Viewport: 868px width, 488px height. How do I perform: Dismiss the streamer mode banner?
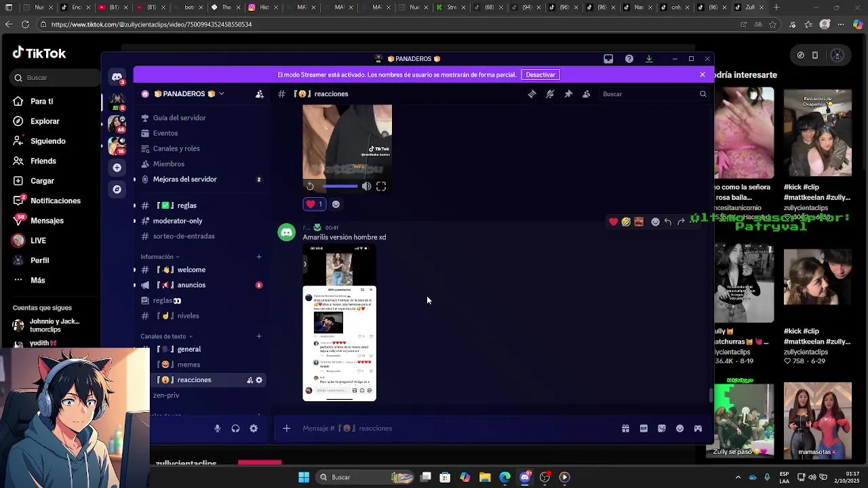point(703,75)
